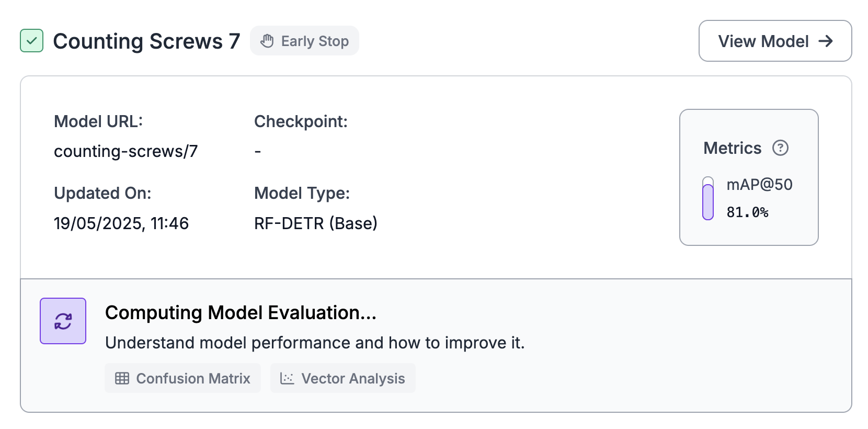The width and height of the screenshot is (868, 429).
Task: Click the mAP@50 vertical progress bar
Action: (x=708, y=199)
